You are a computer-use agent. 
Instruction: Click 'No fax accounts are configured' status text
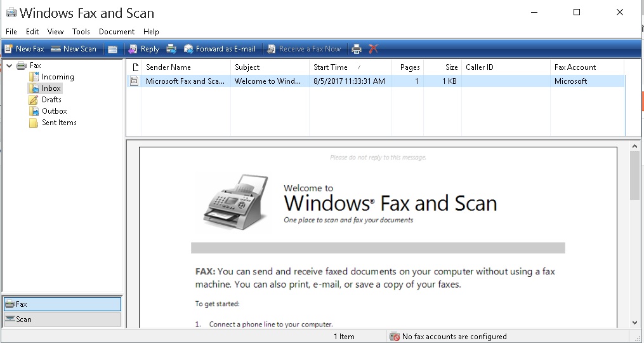pos(454,337)
